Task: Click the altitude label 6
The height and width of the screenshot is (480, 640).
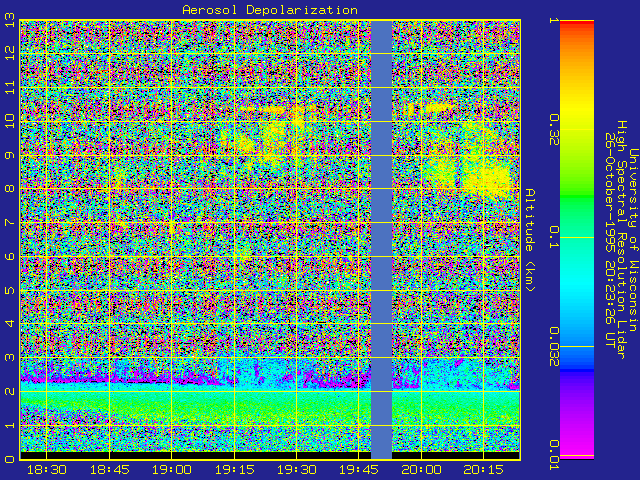Action: click(10, 256)
